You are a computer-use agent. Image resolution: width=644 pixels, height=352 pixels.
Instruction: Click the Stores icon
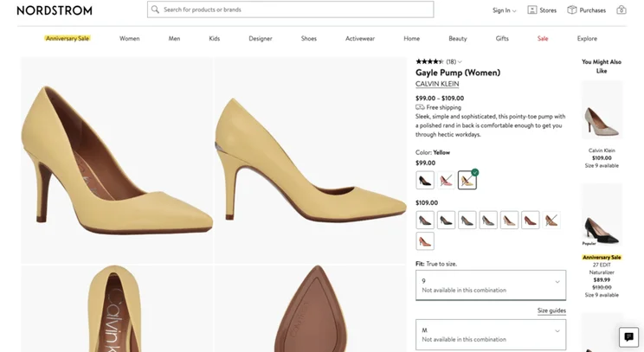531,10
